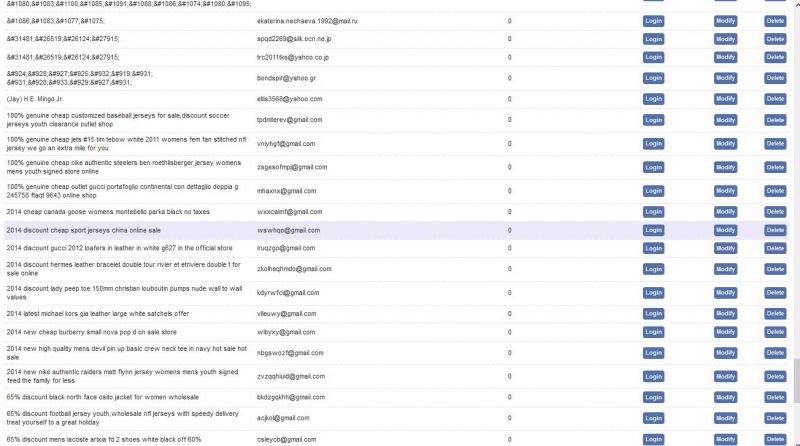Modify the iruqzgo@gmail.com user

point(725,248)
